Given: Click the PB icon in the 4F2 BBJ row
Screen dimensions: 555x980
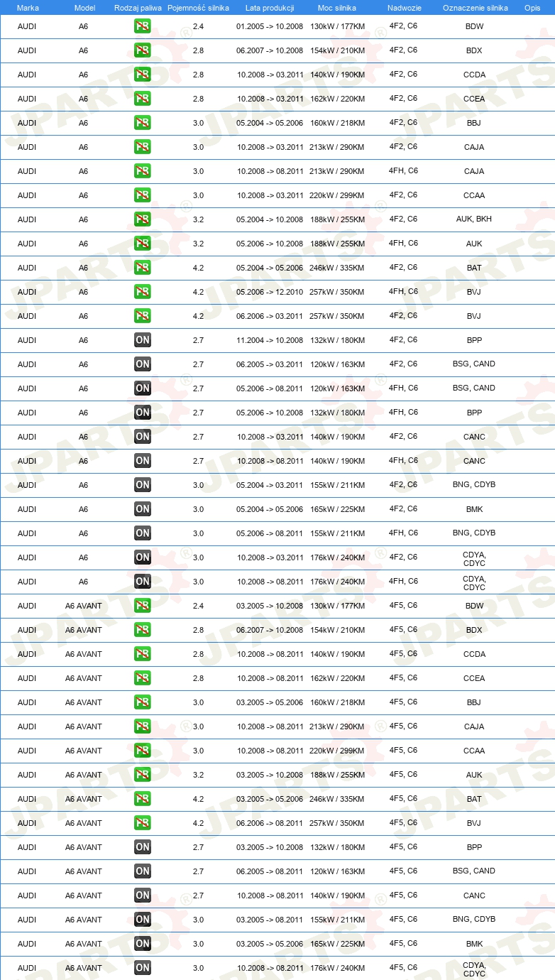Looking at the screenshot, I should (x=143, y=124).
